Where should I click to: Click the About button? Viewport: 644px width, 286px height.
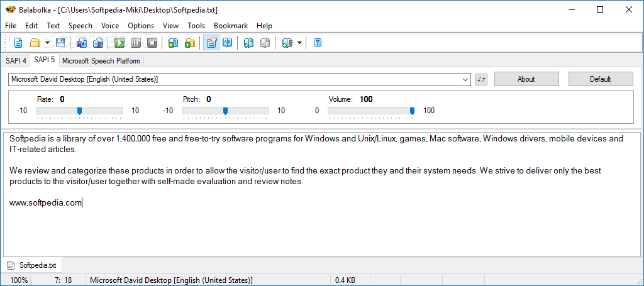pos(526,79)
